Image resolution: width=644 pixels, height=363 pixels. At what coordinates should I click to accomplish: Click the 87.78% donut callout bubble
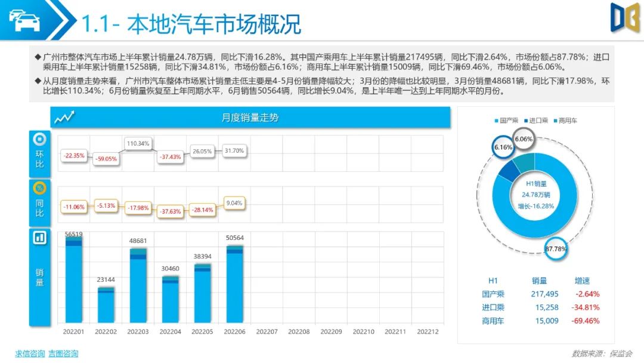tap(556, 249)
